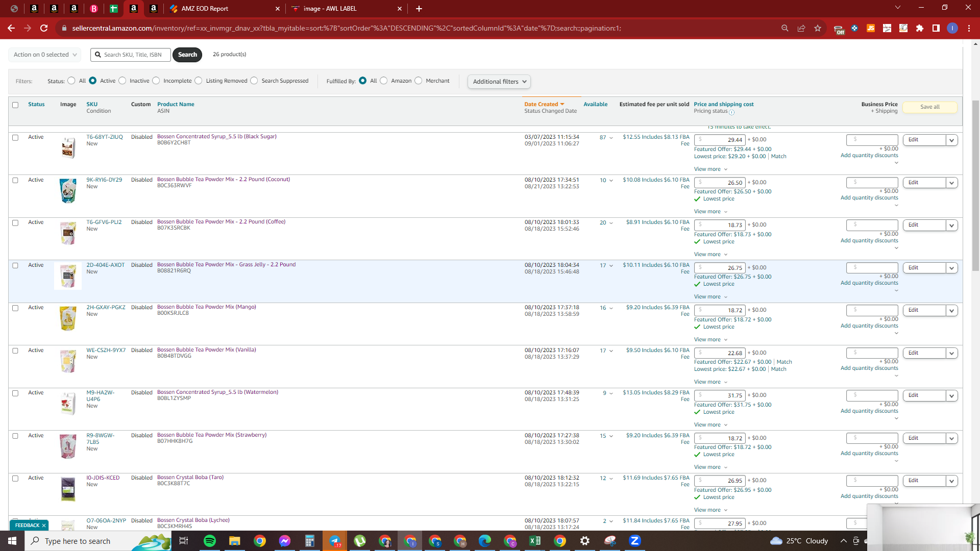The image size is (980, 551).
Task: Bookmark this page with the star icon
Action: (818, 28)
